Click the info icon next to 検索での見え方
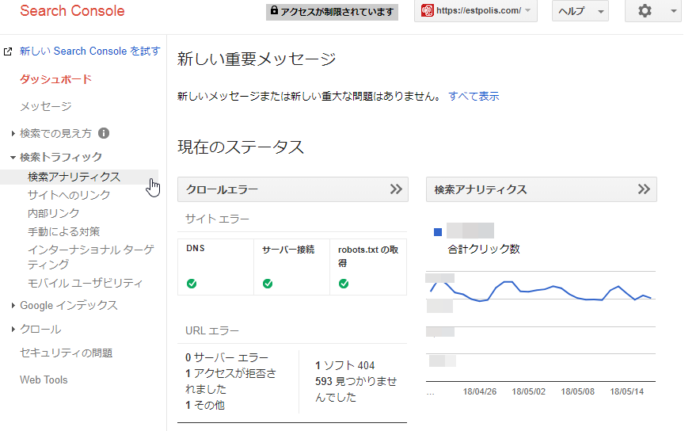700x431 pixels. [x=104, y=133]
